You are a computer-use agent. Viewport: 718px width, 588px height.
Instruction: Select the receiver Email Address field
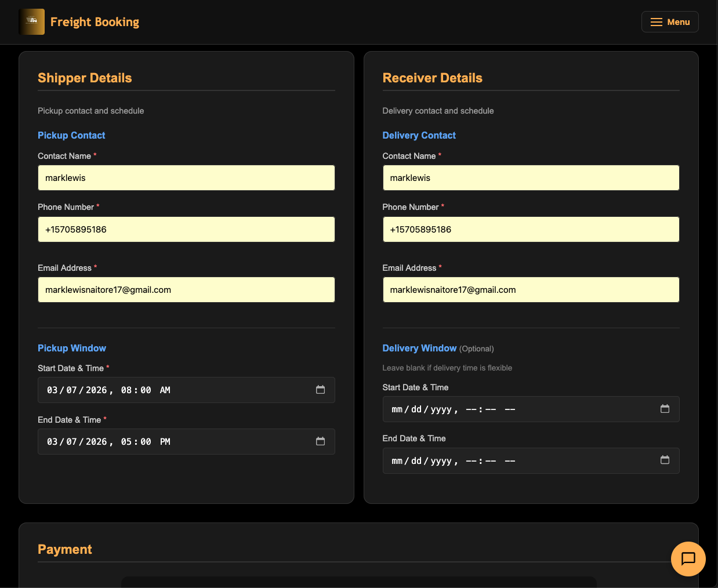pyautogui.click(x=531, y=289)
